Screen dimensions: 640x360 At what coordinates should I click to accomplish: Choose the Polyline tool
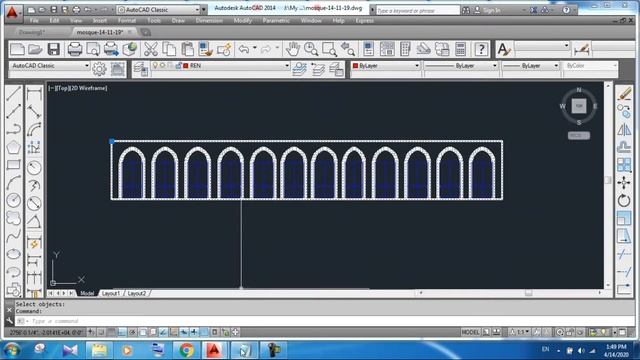[13, 129]
